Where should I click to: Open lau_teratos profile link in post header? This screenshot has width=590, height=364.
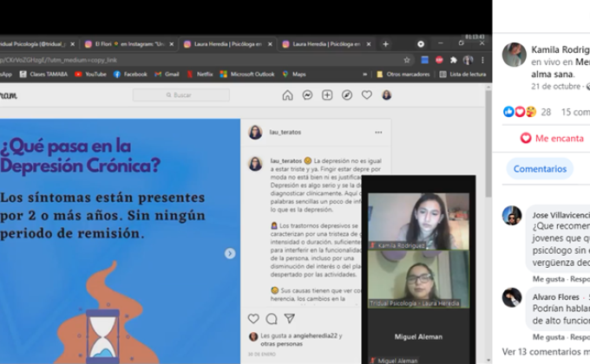285,133
